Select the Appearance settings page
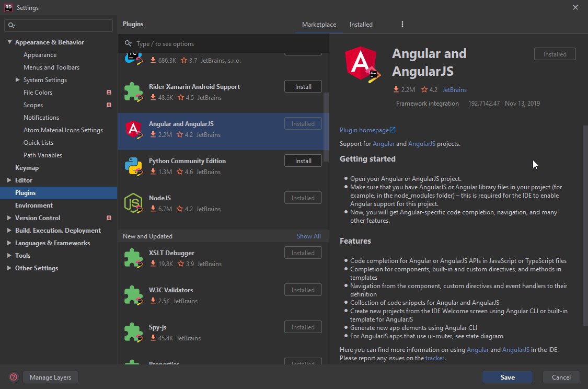The image size is (588, 389). (40, 55)
